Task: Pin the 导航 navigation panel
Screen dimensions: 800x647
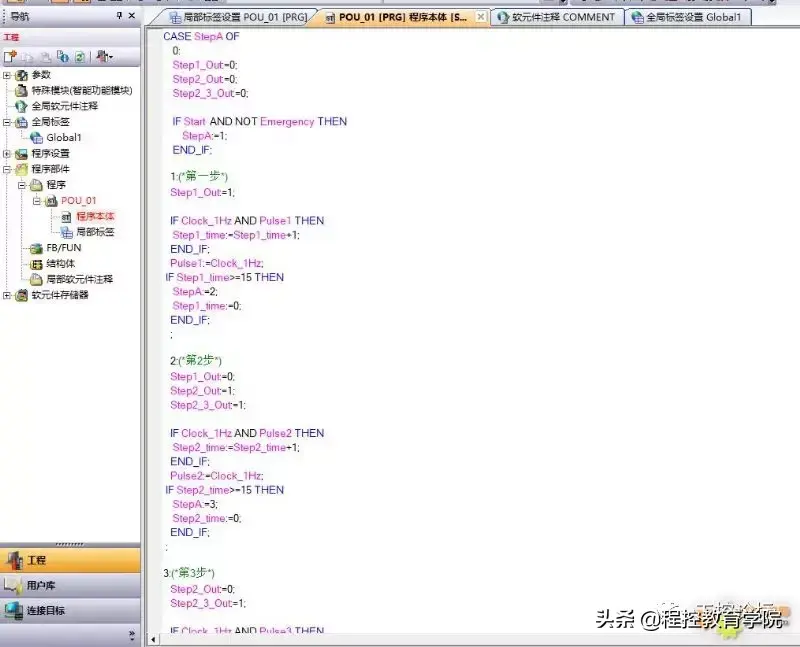Action: [119, 16]
